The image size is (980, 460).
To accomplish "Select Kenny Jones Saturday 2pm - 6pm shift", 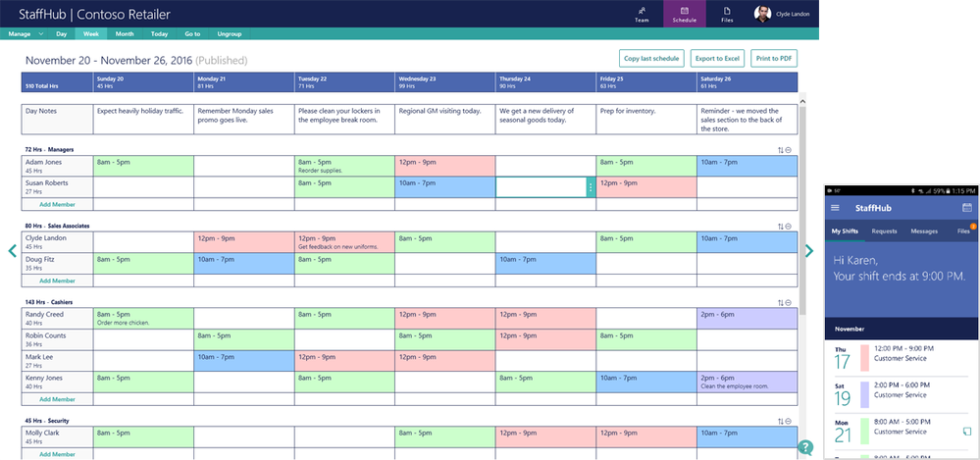I will 747,382.
